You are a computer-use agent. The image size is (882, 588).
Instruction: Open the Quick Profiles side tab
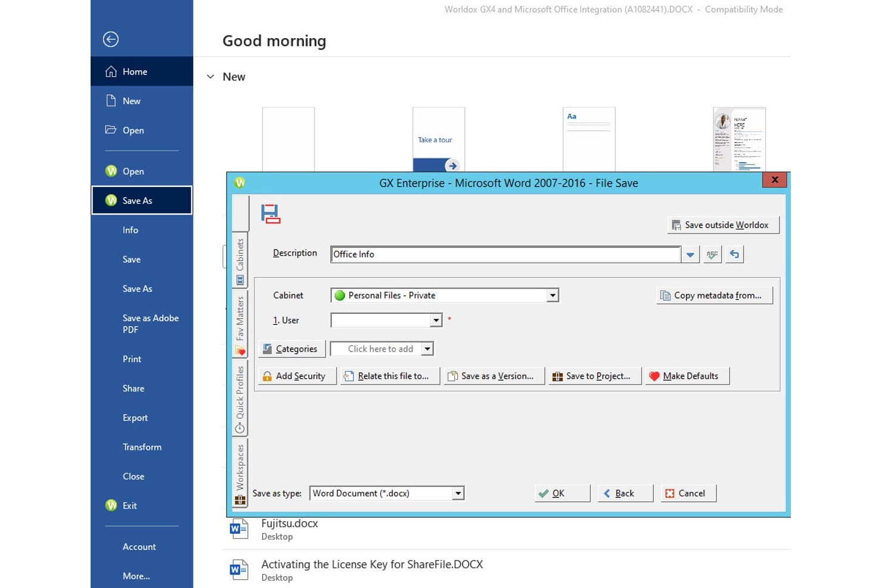pos(240,399)
